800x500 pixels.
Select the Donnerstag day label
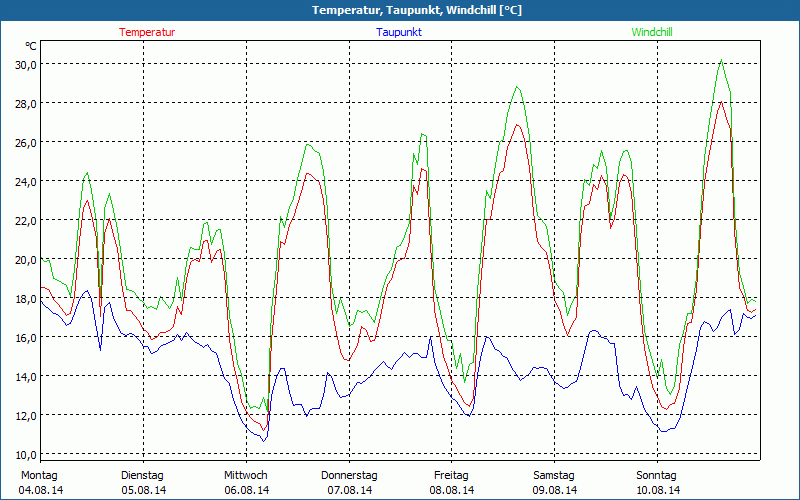[x=349, y=475]
